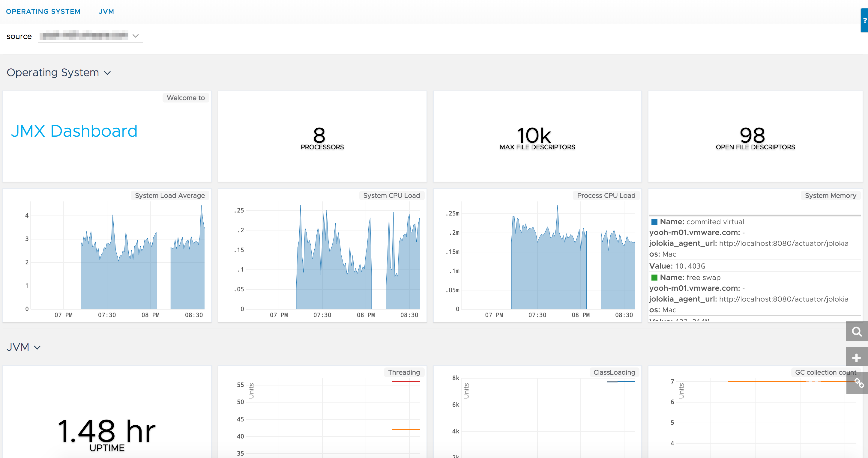Viewport: 868px width, 458px height.
Task: Click the search magnifier floating button
Action: coord(857,332)
